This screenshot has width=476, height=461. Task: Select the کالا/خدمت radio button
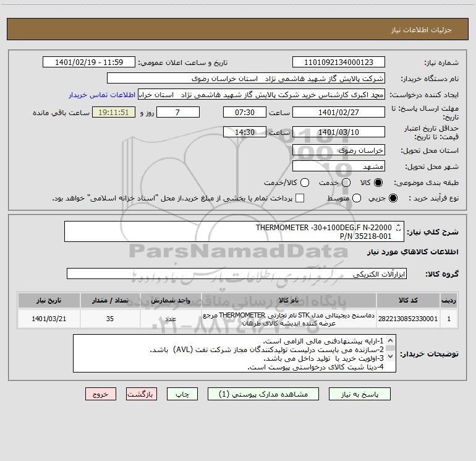(x=305, y=183)
